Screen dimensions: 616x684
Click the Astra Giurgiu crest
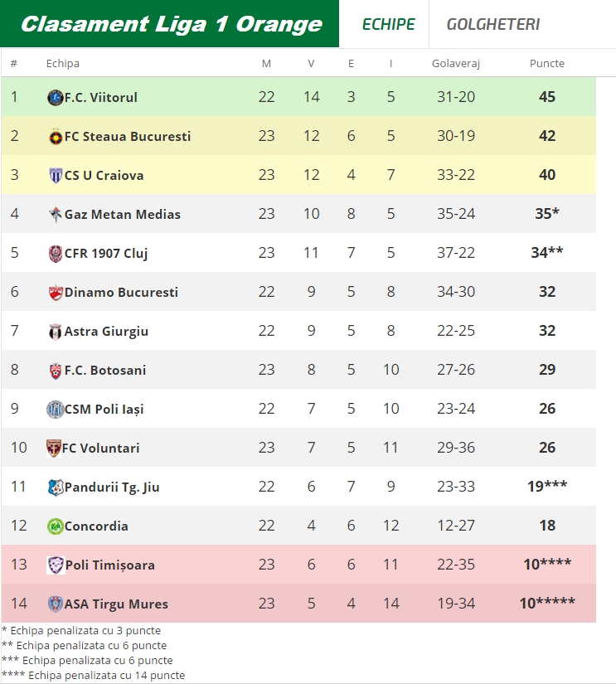[x=55, y=332]
